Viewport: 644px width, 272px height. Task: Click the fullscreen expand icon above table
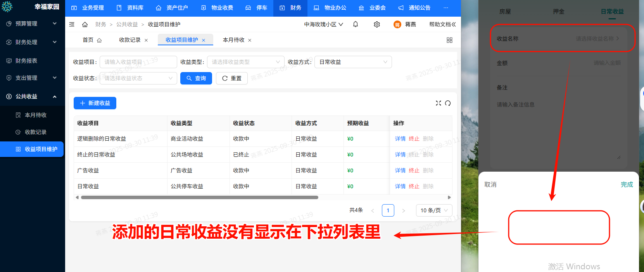[x=438, y=103]
